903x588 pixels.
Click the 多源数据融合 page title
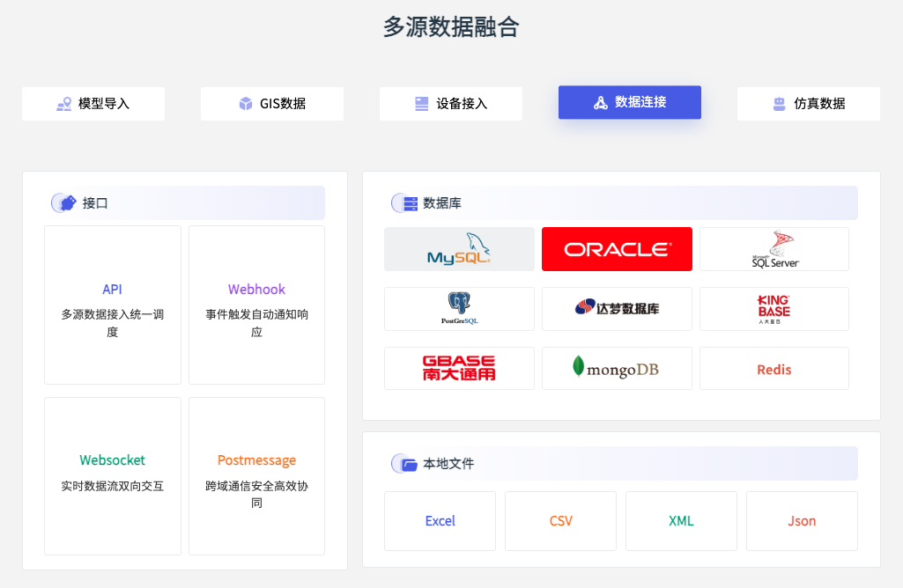pyautogui.click(x=451, y=27)
